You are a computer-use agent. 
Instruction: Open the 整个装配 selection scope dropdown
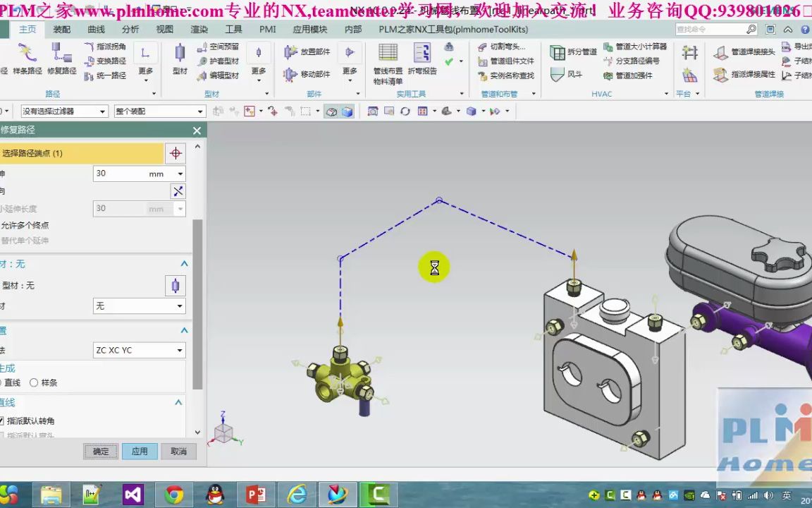159,111
